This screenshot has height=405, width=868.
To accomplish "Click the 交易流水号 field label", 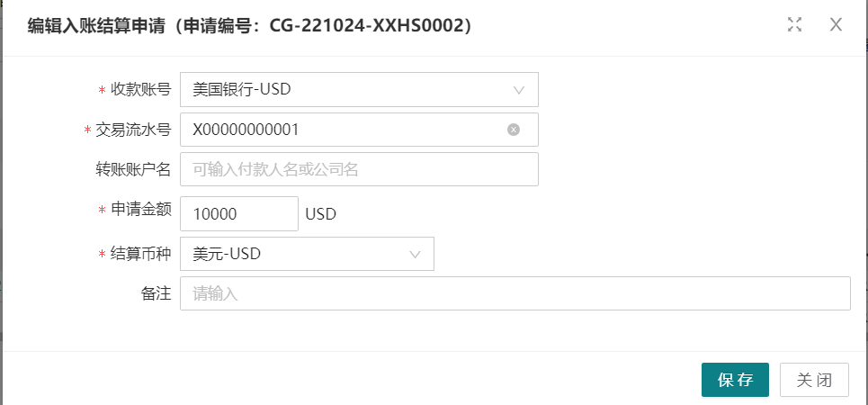I will click(133, 130).
